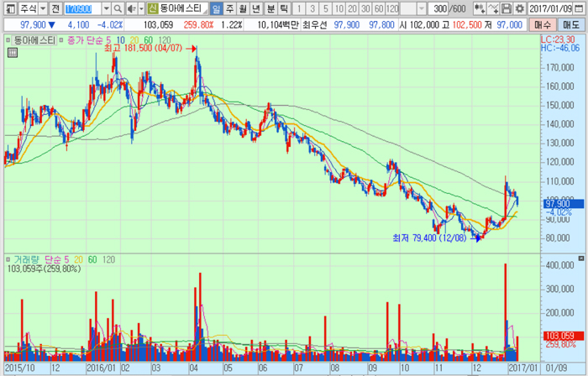588x376 pixels.
Task: Select the 120 interval tab
Action: point(391,8)
